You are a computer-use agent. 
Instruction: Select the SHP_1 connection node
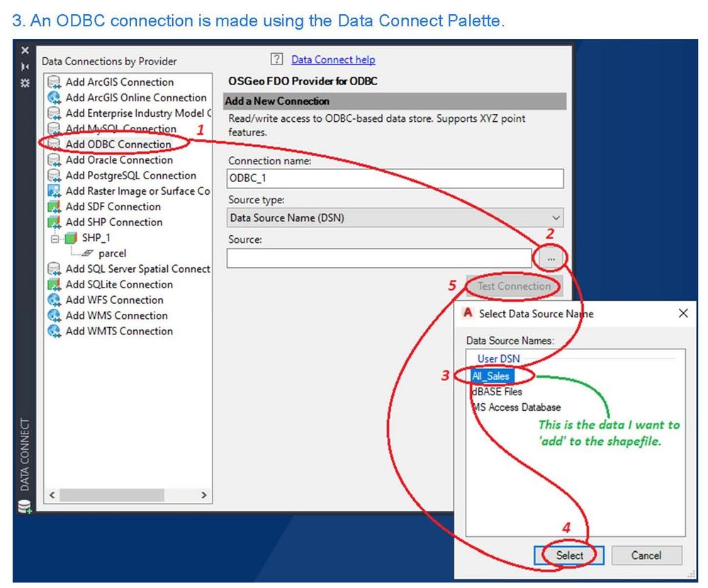(96, 238)
